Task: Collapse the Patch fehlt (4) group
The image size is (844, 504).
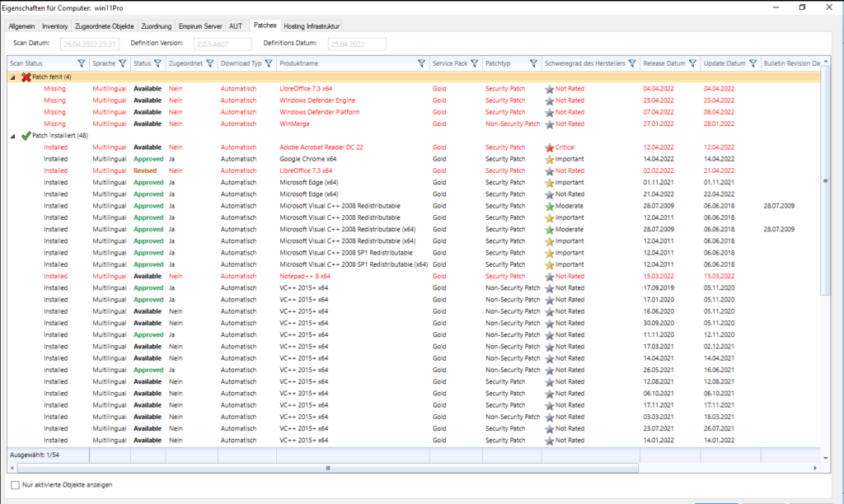Action: click(x=13, y=77)
